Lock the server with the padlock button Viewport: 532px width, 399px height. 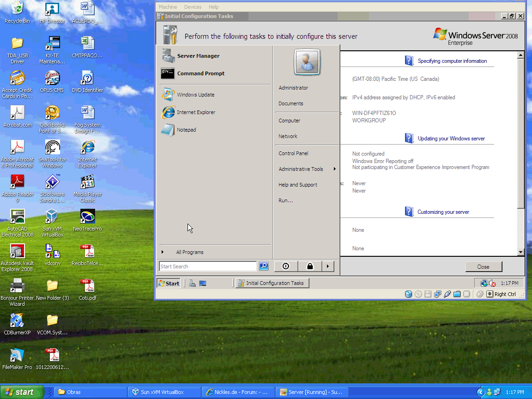click(x=310, y=266)
